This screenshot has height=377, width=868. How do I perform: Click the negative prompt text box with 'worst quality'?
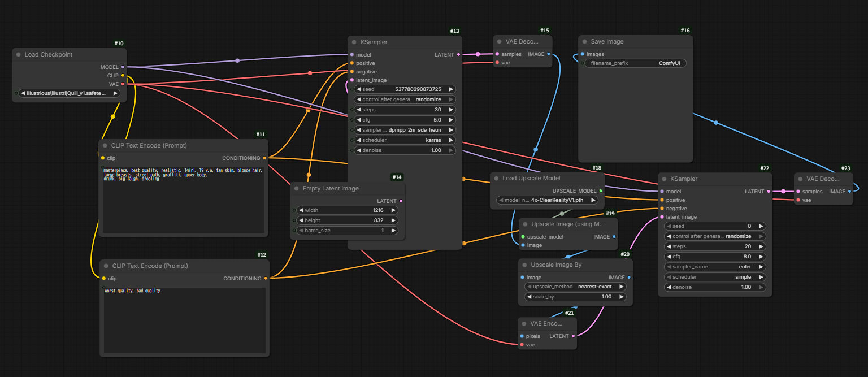[x=185, y=319]
